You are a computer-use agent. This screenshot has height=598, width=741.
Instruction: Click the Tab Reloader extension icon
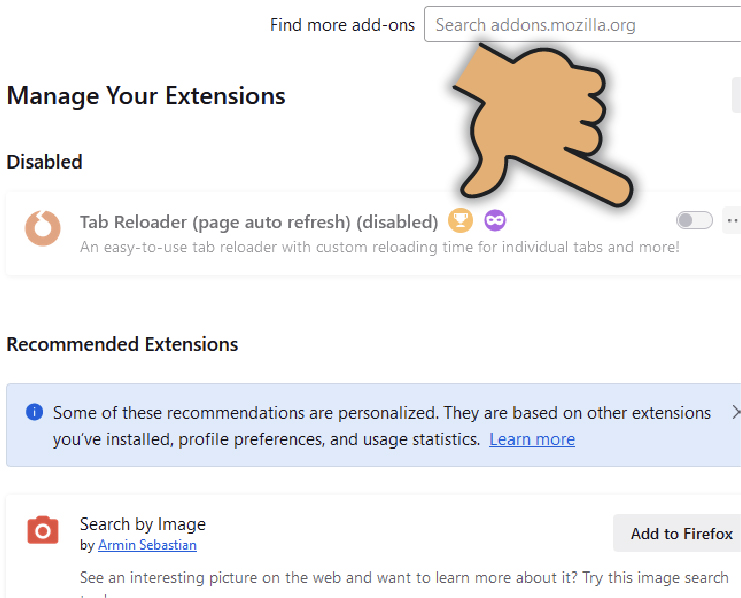click(x=42, y=230)
